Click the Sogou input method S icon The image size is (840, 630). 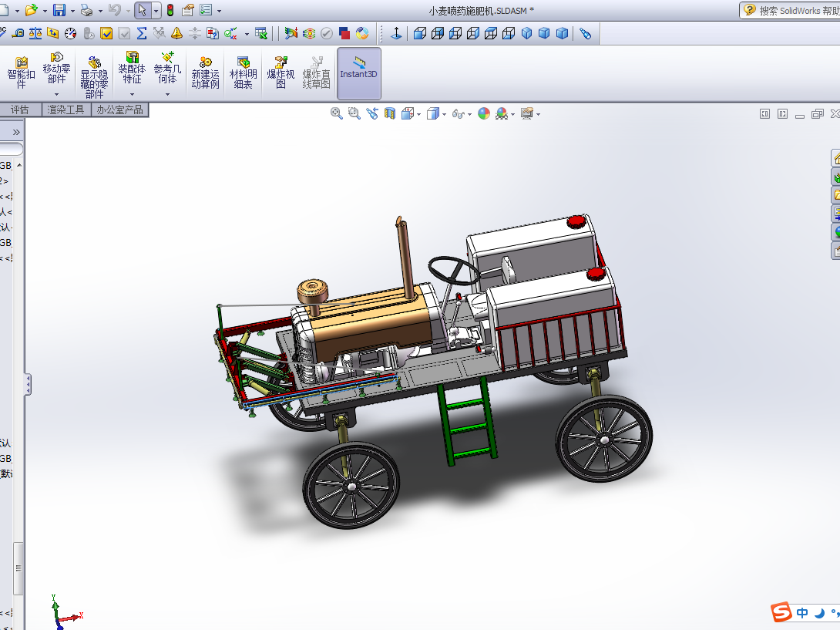pos(781,611)
